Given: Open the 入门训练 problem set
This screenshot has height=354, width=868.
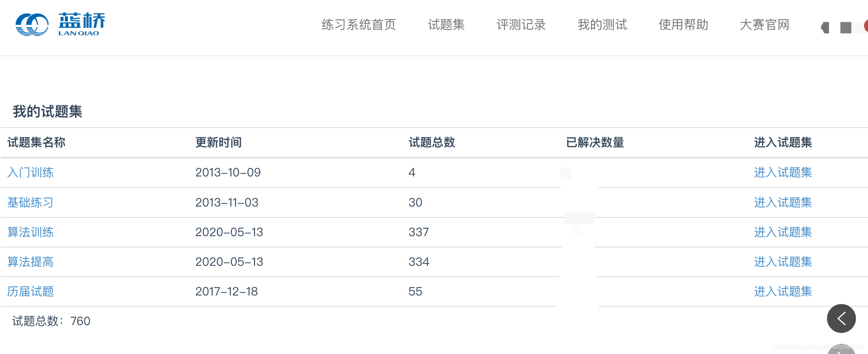Looking at the screenshot, I should 31,173.
